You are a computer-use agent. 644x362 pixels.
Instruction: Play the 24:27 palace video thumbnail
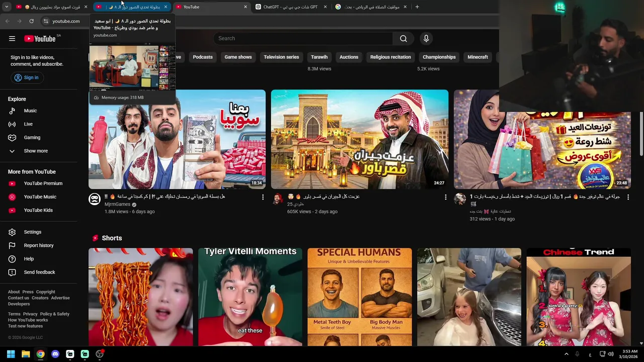[360, 139]
